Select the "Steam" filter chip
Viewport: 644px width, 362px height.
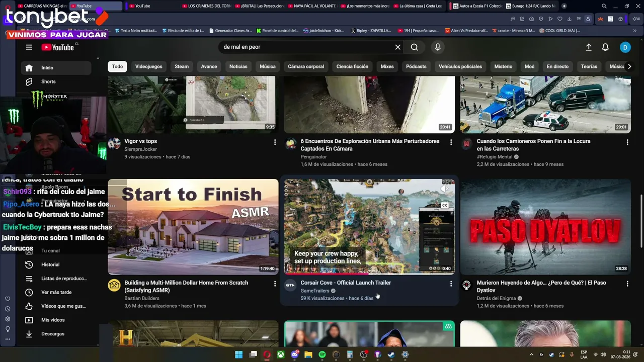(x=182, y=66)
